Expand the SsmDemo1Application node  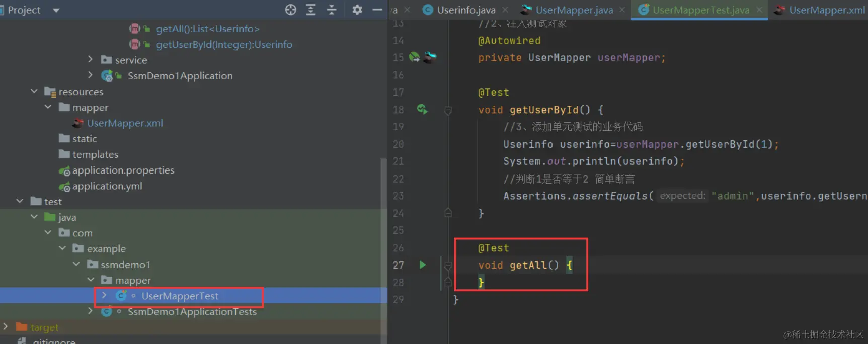click(90, 75)
